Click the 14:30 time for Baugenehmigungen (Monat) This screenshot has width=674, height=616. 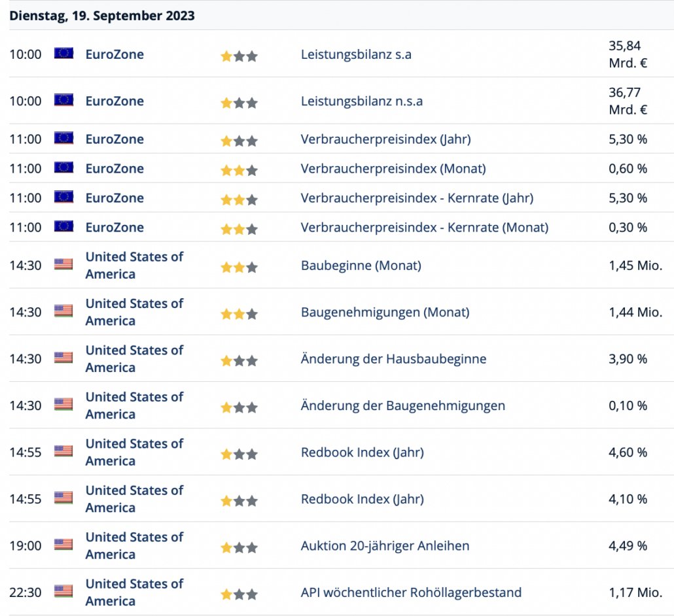(26, 313)
